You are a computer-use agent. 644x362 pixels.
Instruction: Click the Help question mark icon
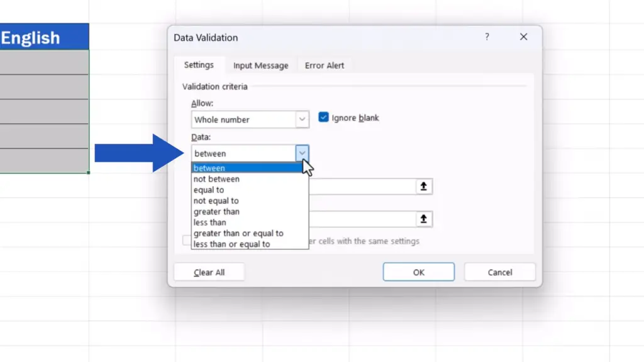point(487,37)
